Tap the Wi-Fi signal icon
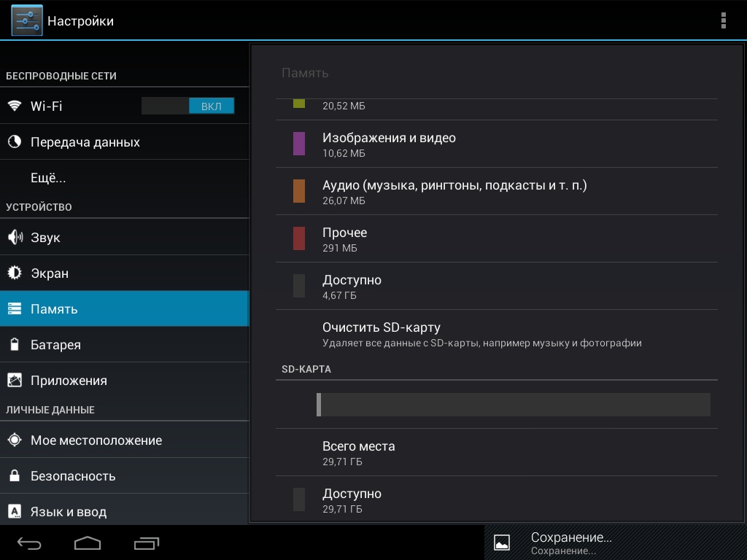 [15, 106]
